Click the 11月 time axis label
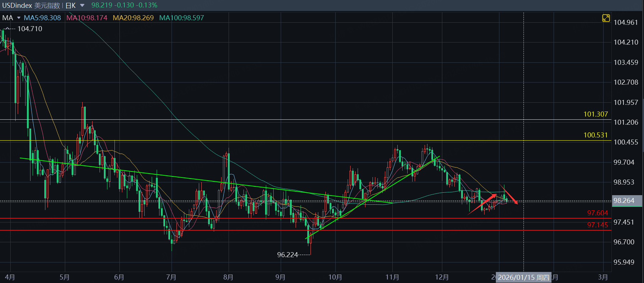Screen dimensions: 644x283 pyautogui.click(x=392, y=277)
